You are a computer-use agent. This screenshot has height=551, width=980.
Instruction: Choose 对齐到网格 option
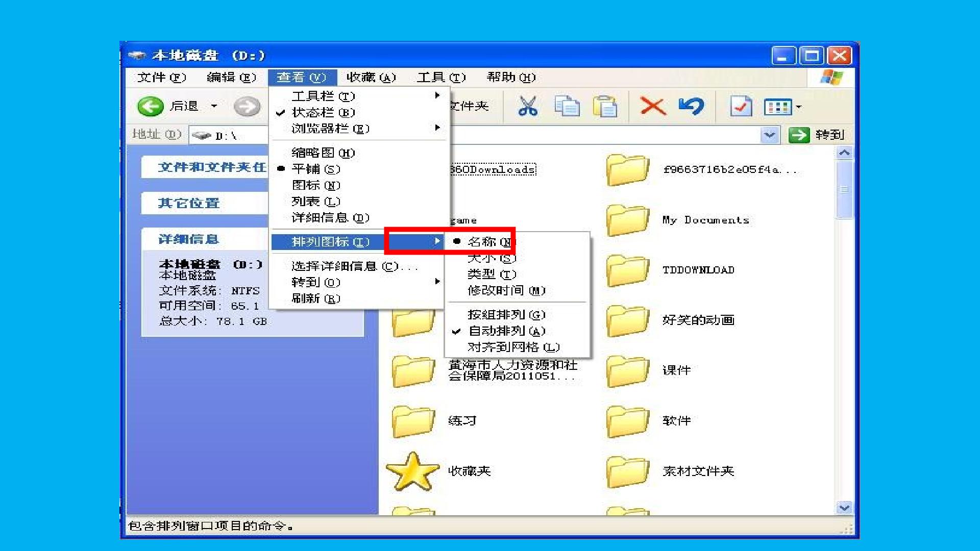[518, 347]
